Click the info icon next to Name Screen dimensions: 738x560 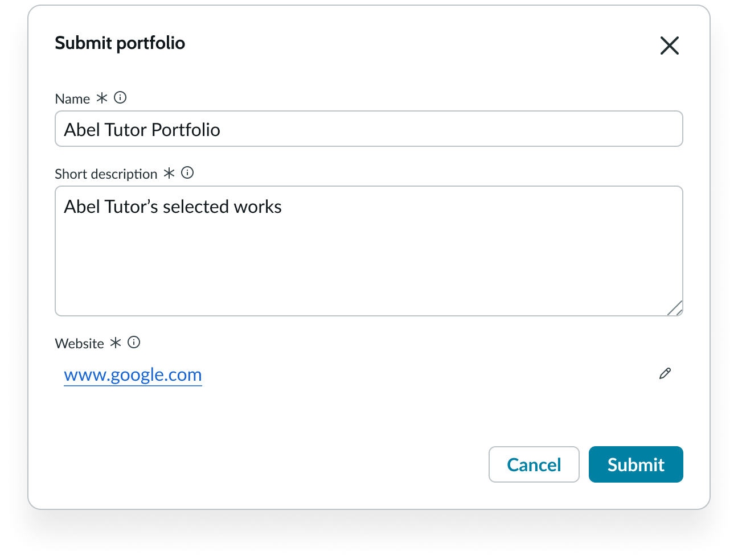120,97
